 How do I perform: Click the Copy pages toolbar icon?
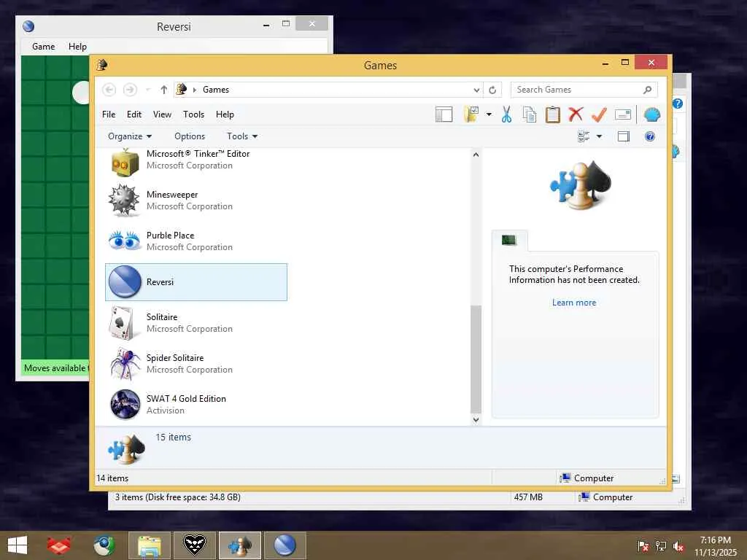530,114
